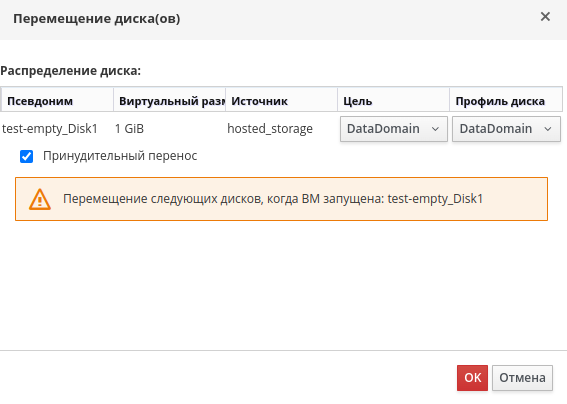
Task: Select the test-empty_Disk1 alias cell
Action: pyautogui.click(x=50, y=129)
